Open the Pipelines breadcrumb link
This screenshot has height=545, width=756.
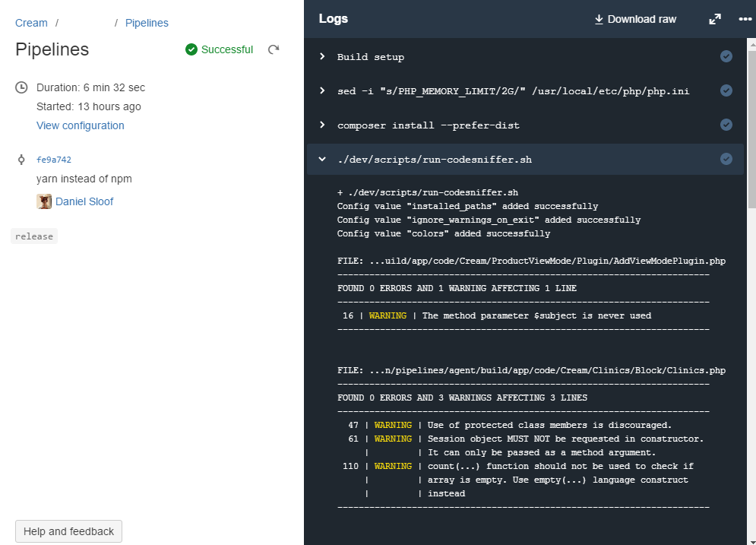coord(147,23)
